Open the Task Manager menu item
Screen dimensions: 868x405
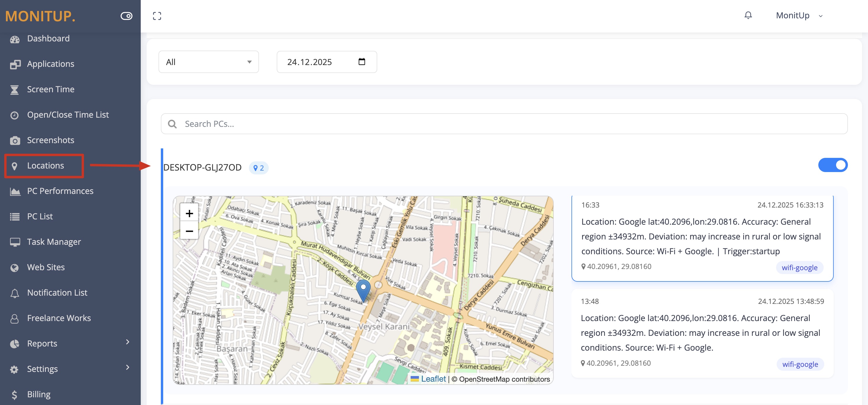click(x=54, y=242)
